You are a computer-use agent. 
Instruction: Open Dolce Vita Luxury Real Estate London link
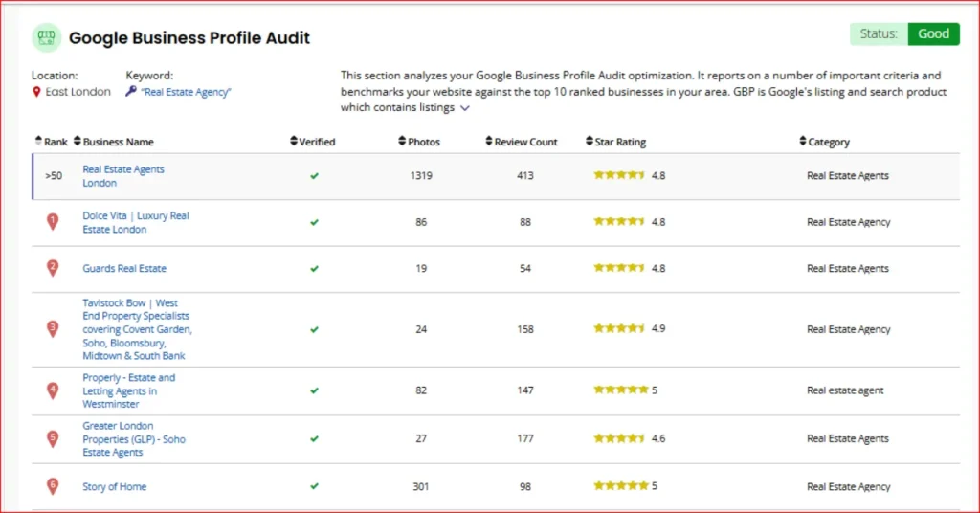136,222
